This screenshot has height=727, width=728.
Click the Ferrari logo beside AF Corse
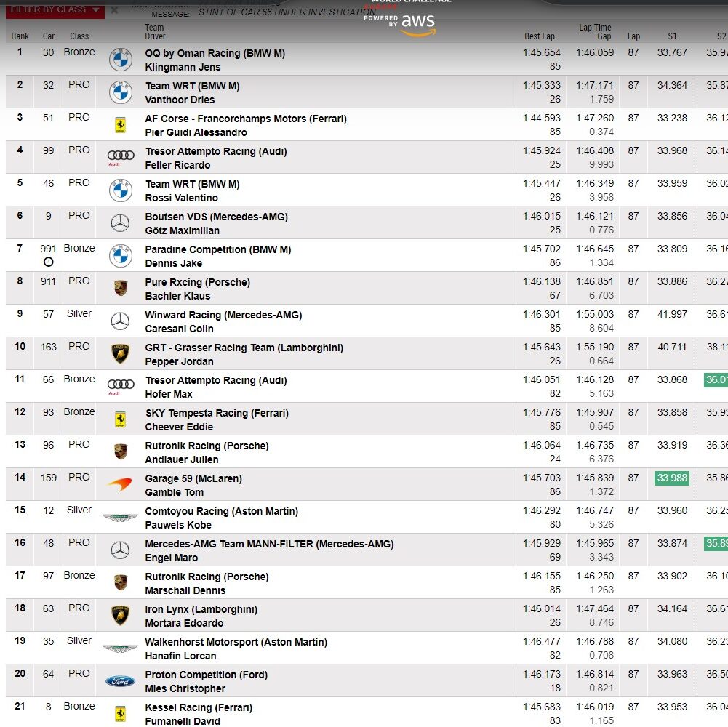[x=120, y=125]
